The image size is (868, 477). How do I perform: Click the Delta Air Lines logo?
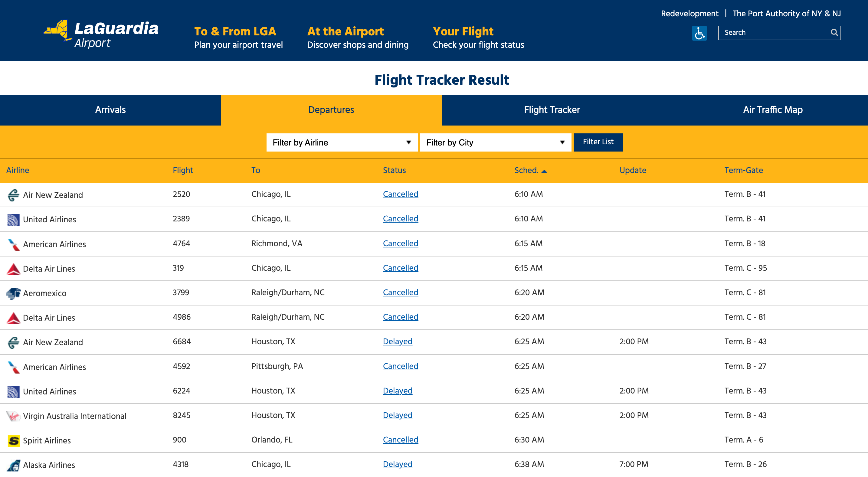(14, 269)
